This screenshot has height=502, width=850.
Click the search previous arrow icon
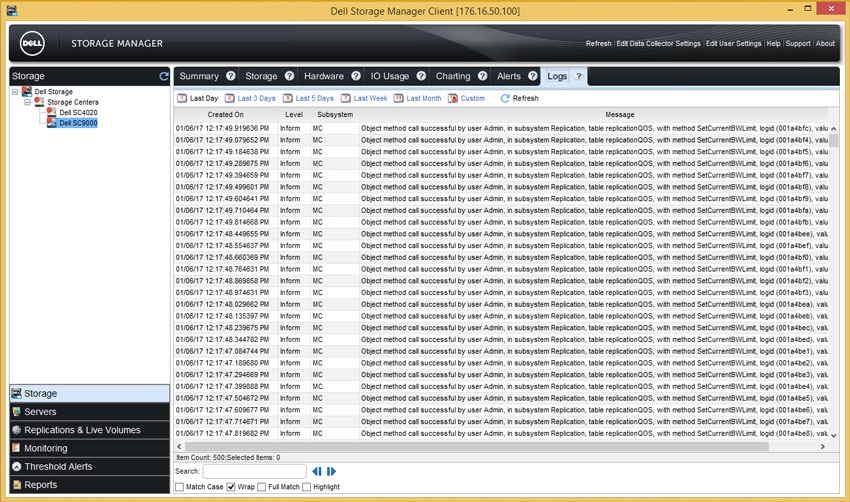pos(317,472)
